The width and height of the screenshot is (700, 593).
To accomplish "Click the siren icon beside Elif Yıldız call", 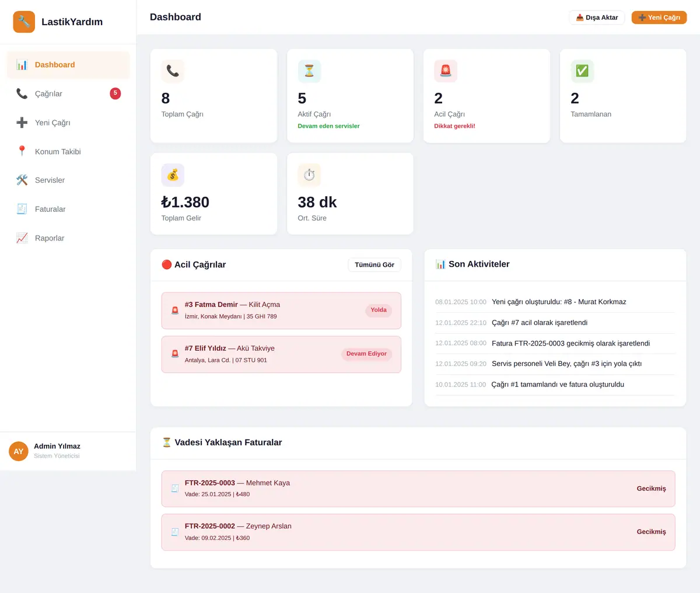I will (x=175, y=354).
